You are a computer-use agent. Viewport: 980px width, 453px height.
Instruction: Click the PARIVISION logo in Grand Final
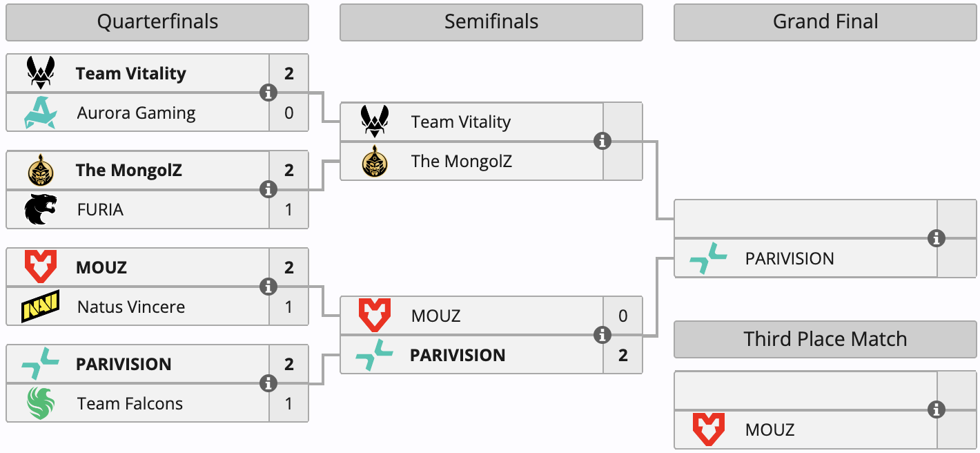coord(709,258)
